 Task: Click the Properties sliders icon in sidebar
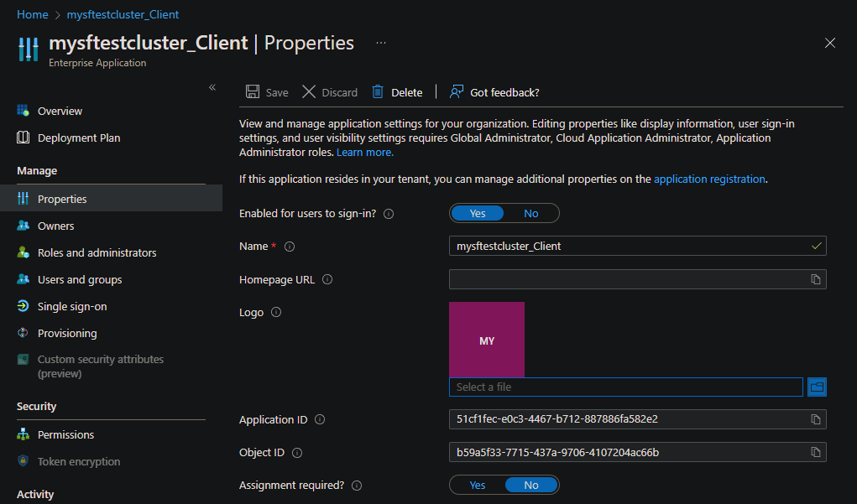pyautogui.click(x=23, y=198)
